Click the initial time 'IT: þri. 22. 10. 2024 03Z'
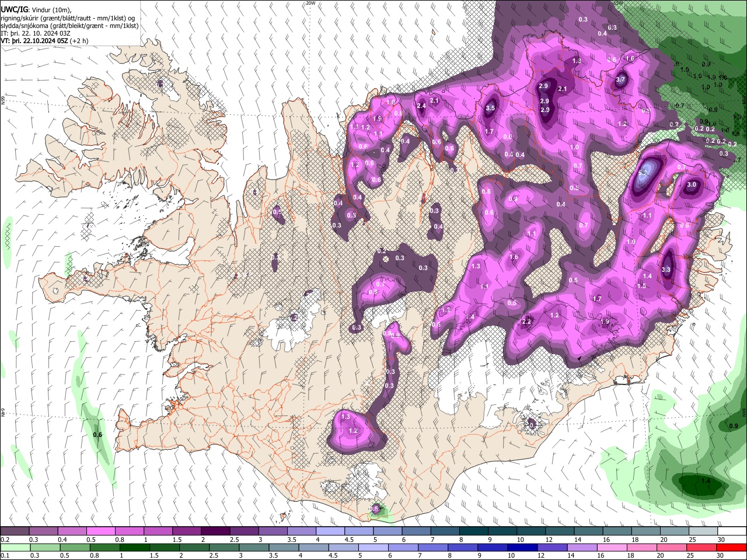This screenshot has height=560, width=747. [36, 33]
